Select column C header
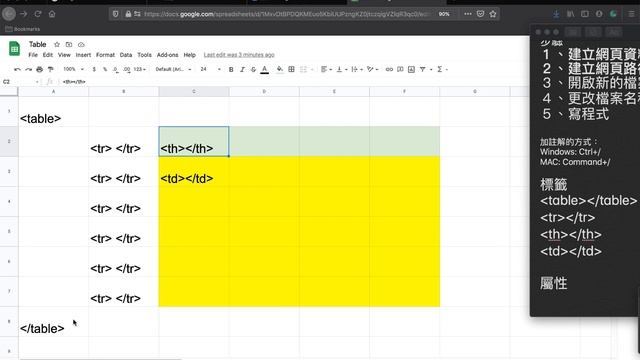 point(194,91)
